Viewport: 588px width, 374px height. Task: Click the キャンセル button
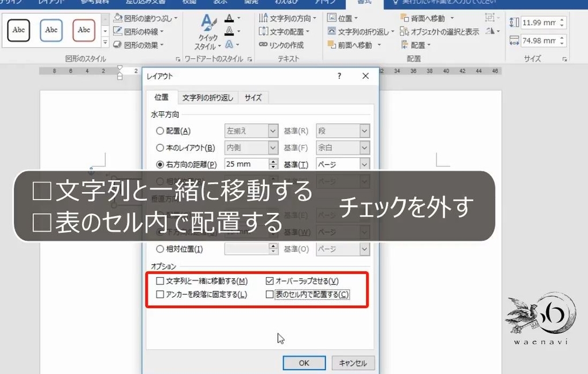353,363
